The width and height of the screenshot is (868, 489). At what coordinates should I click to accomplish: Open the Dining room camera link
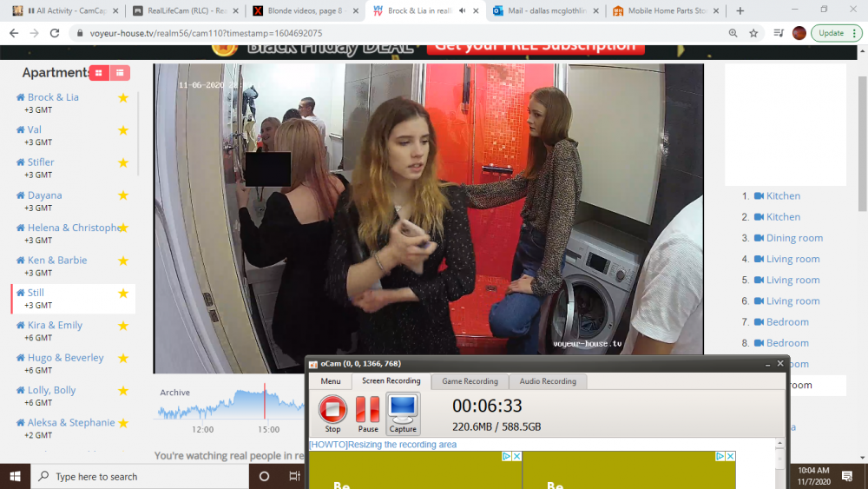pos(793,238)
